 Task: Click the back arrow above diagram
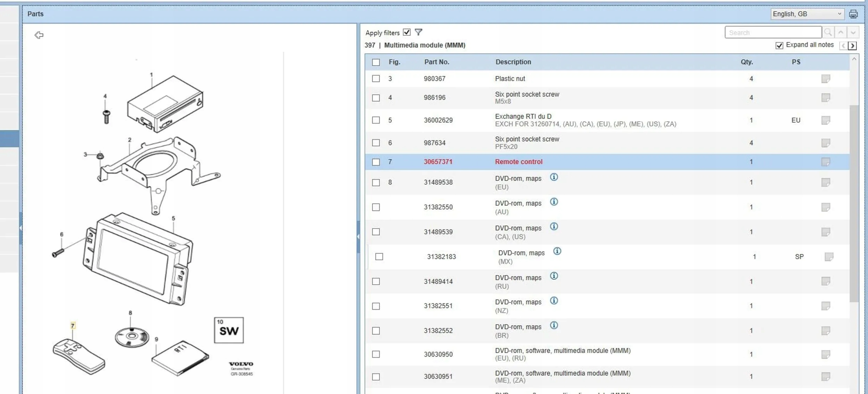(x=39, y=35)
